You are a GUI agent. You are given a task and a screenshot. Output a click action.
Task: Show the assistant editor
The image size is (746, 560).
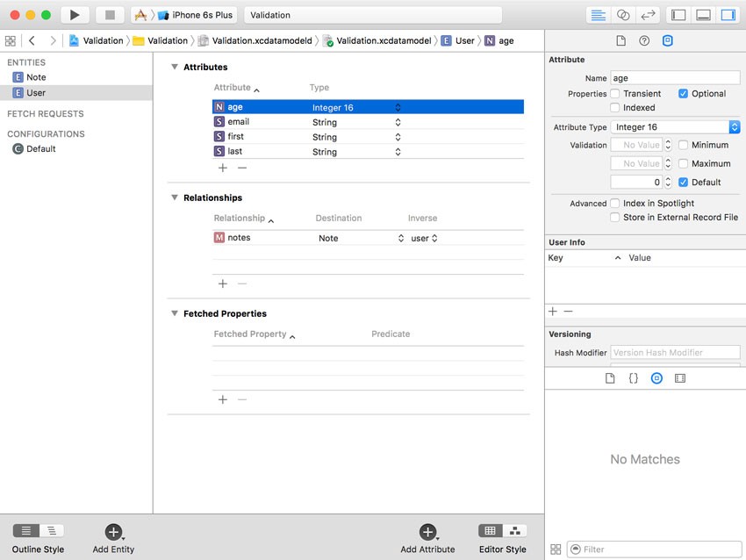click(x=623, y=15)
